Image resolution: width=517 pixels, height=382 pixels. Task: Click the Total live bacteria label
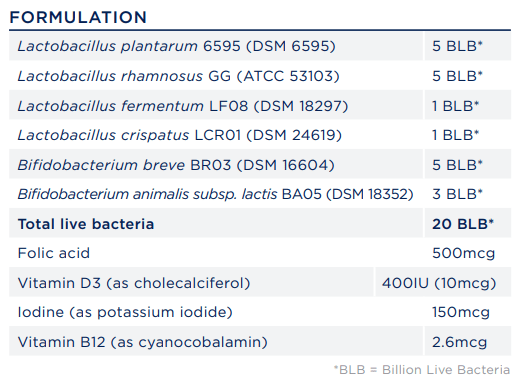tap(86, 224)
